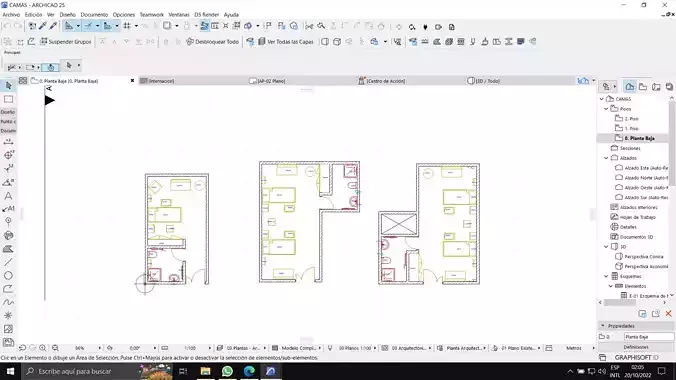Open the 03 Plantas layer combination dropdown
Viewport: 676px width, 380px height.
(x=265, y=348)
